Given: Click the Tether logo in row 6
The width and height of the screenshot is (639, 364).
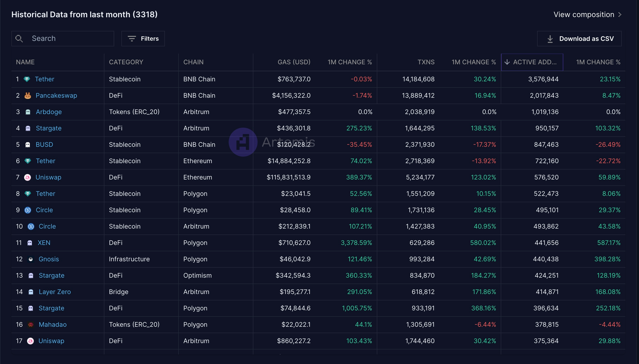Looking at the screenshot, I should 28,161.
